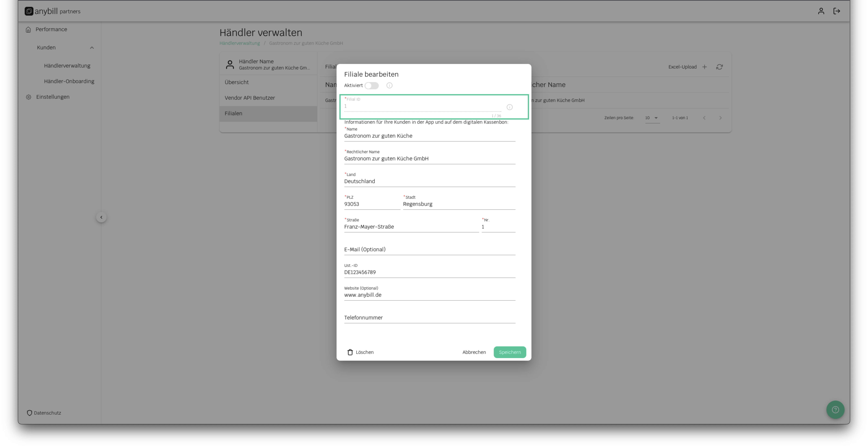Follow the Händlerverwaltung breadcrumb link
The image size is (868, 448).
(240, 43)
